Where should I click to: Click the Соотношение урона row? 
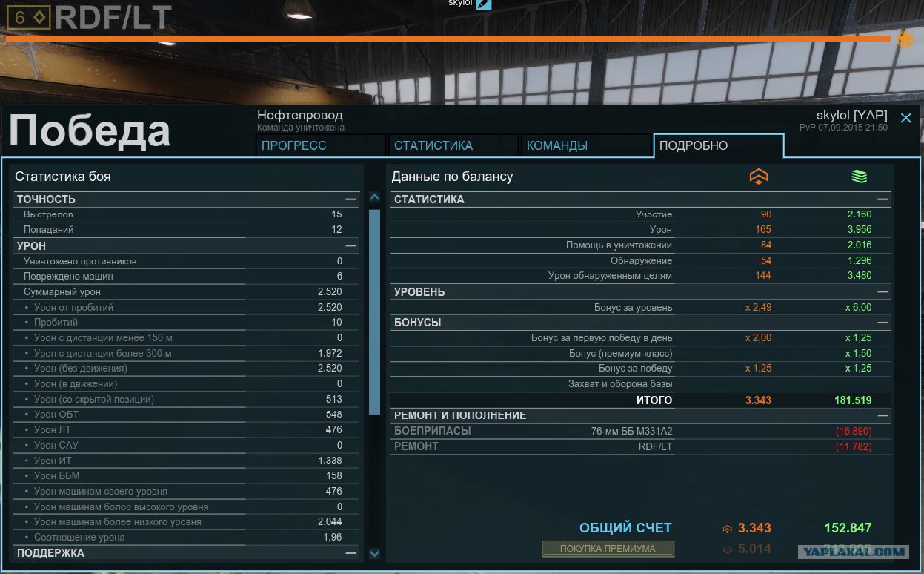[186, 537]
